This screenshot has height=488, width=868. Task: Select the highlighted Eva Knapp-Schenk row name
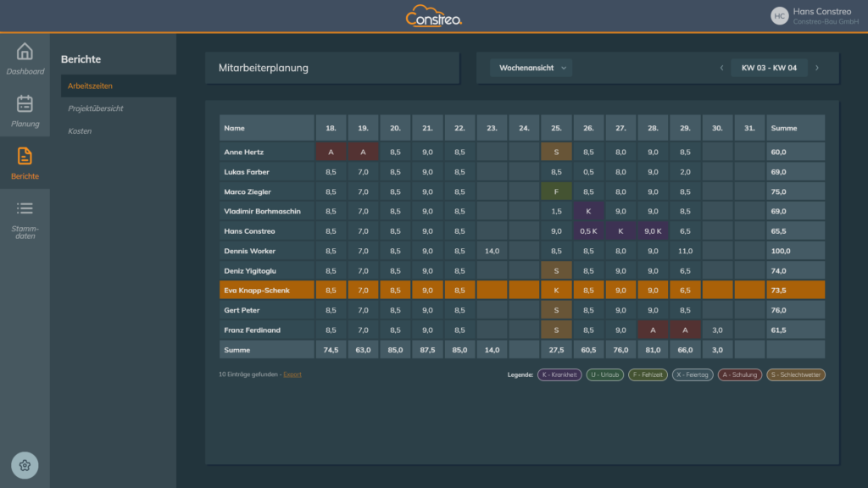pyautogui.click(x=257, y=291)
